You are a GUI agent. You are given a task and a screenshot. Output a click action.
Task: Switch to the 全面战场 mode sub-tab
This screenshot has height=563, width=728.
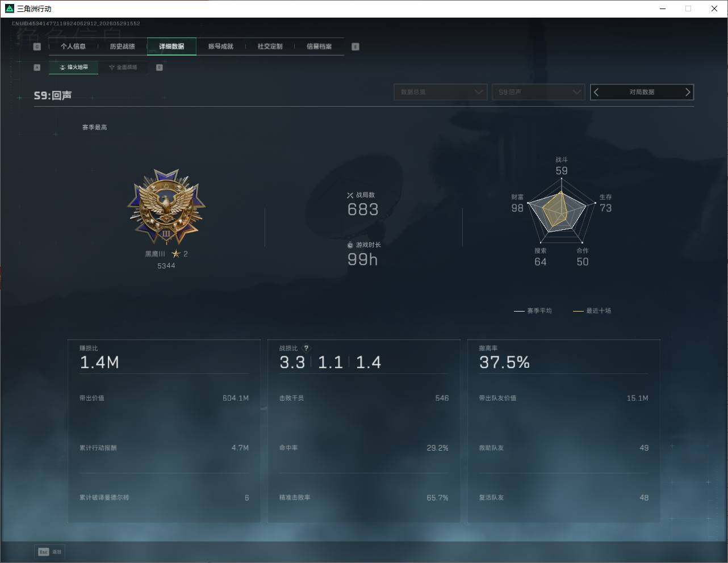123,68
